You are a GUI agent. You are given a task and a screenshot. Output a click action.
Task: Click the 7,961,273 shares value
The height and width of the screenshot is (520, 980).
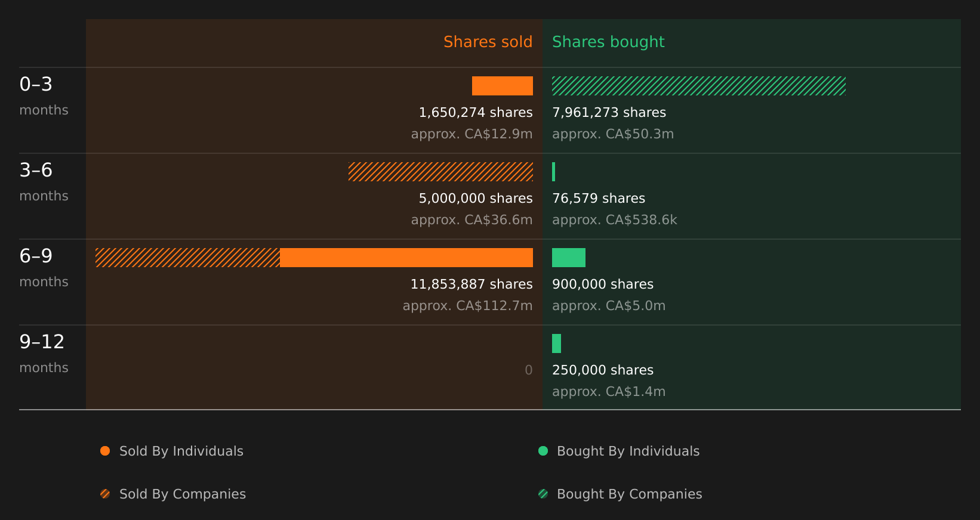click(609, 113)
